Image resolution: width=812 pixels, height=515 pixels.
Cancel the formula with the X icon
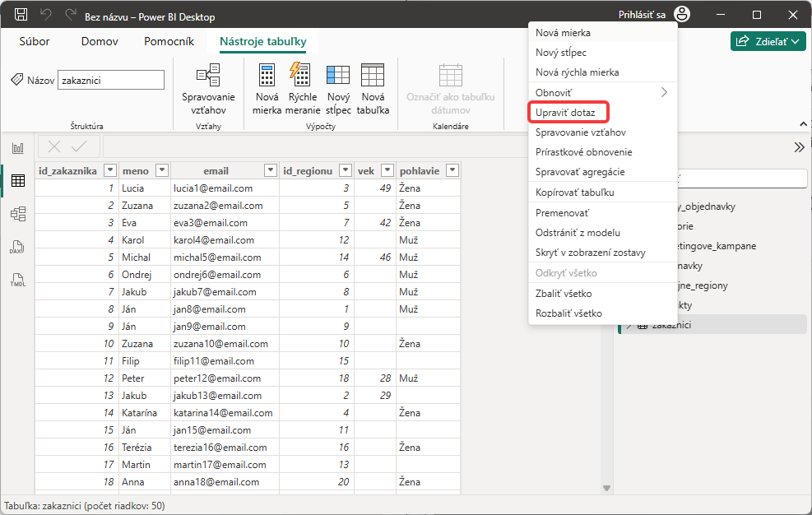tap(53, 146)
